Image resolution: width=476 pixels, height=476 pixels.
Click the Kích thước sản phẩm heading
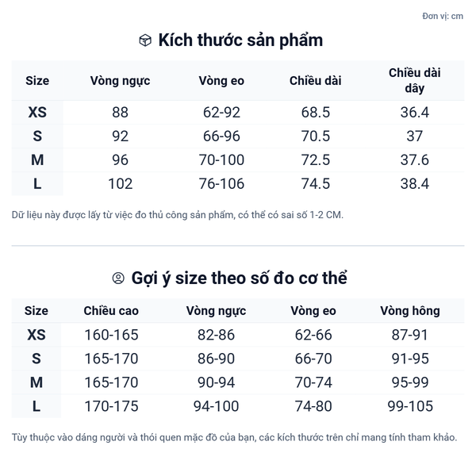tap(240, 40)
